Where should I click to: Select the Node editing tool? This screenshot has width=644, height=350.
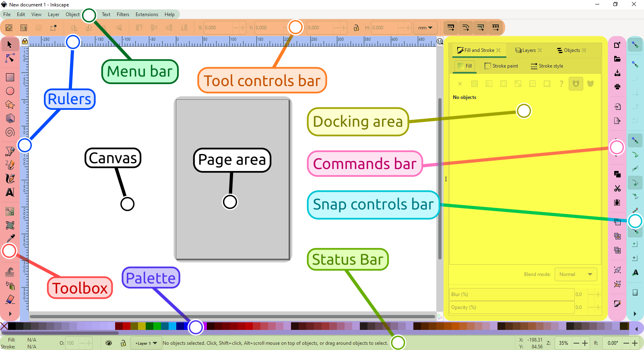point(10,58)
